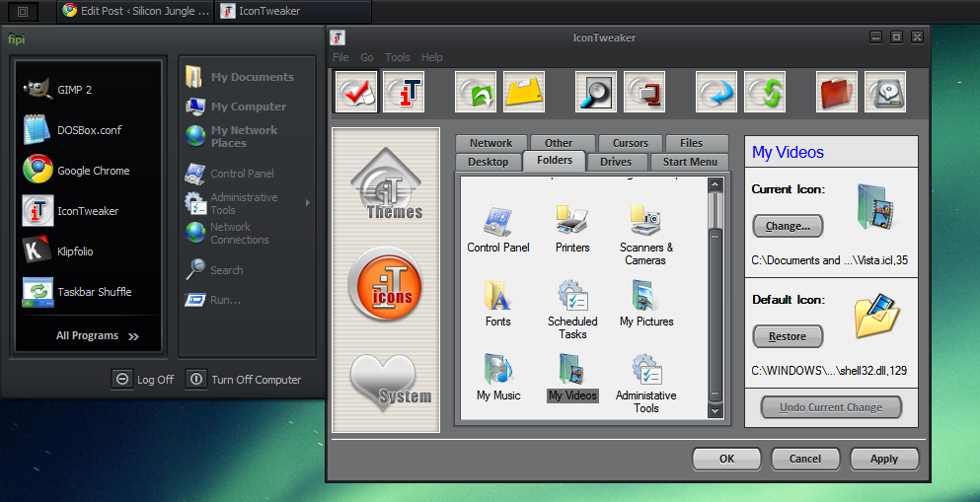
Task: Open the Tools menu
Action: [398, 57]
